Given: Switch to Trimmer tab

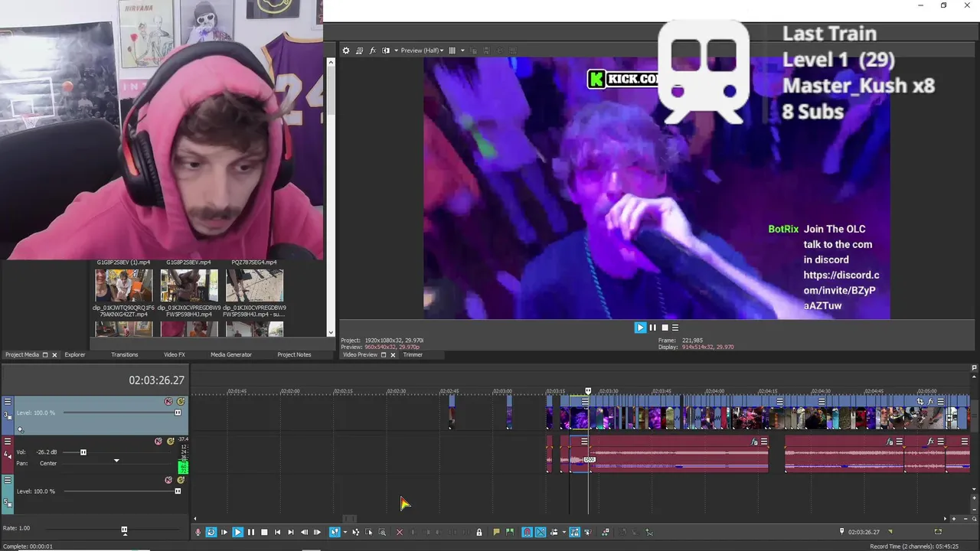Looking at the screenshot, I should pyautogui.click(x=413, y=355).
